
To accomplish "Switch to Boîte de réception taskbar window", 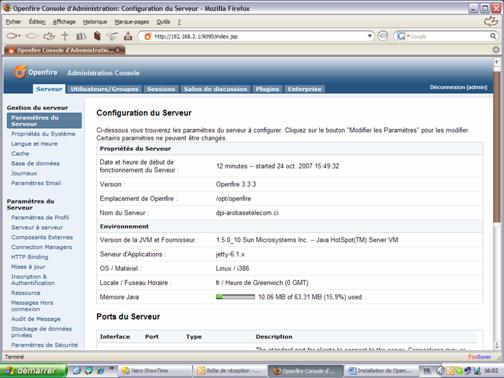I will (231, 371).
